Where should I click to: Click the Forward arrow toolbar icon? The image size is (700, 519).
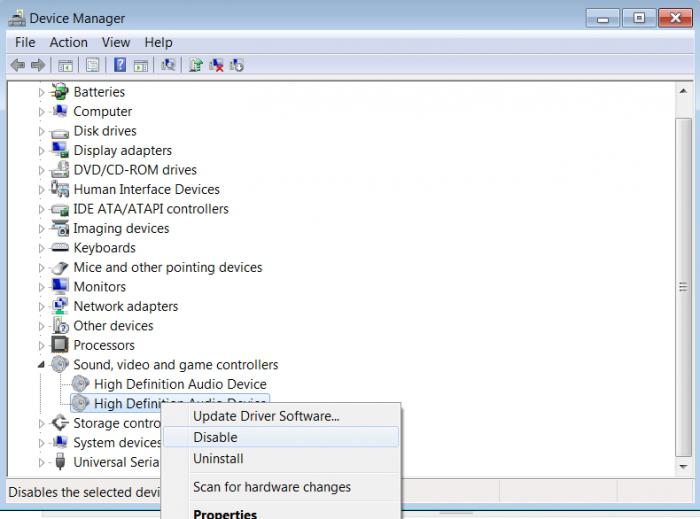(38, 65)
